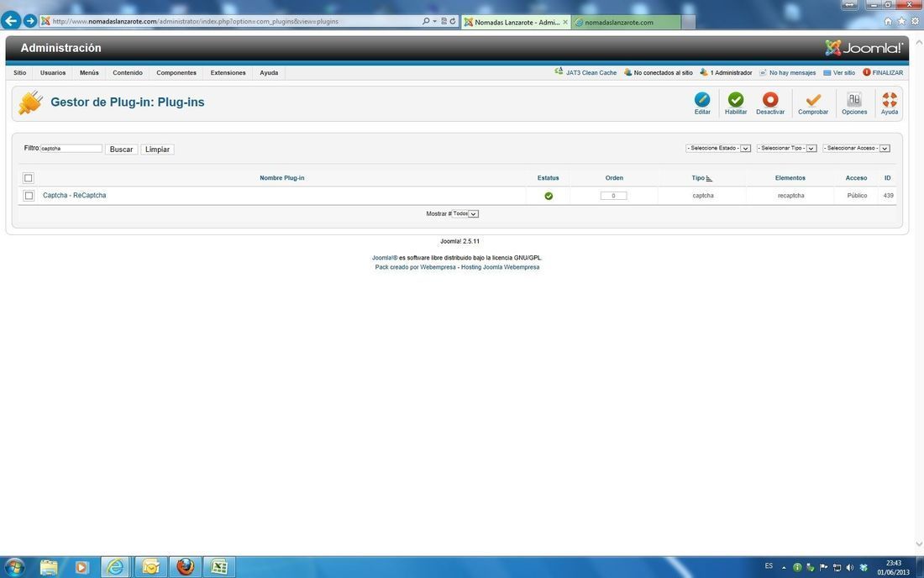The image size is (924, 578).
Task: Click browser Back arrow button
Action: (x=11, y=21)
